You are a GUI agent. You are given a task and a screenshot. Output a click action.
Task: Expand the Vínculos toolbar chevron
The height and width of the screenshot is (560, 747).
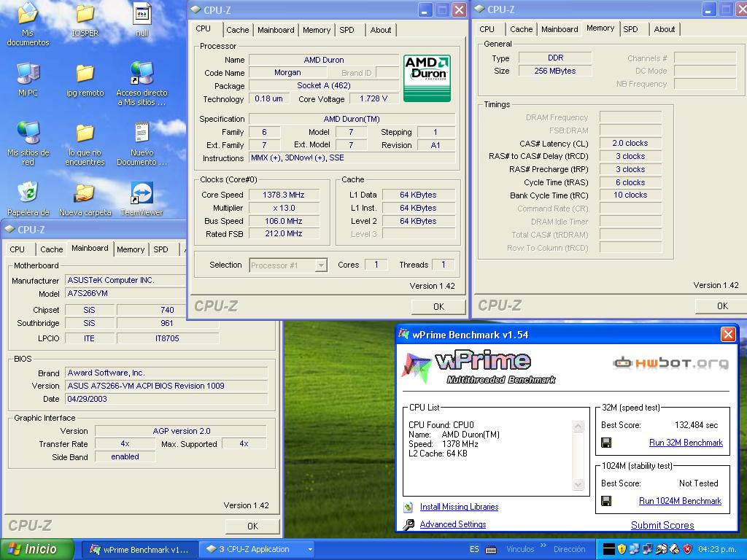543,545
